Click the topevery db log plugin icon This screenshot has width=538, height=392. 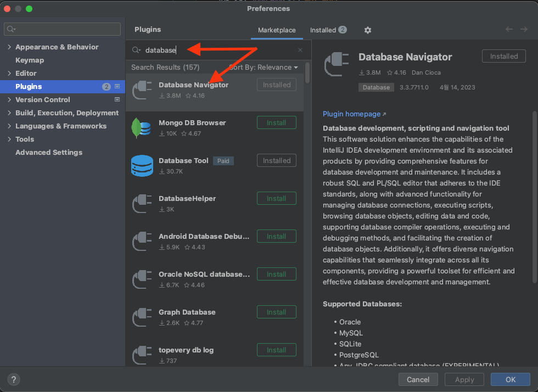tap(142, 355)
